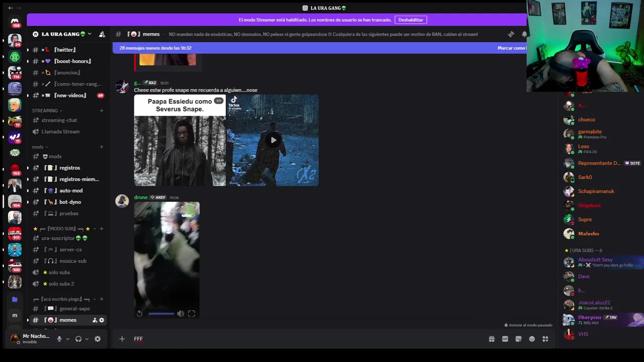Open server folder icon in sidebar
This screenshot has height=362, width=644.
15,299
